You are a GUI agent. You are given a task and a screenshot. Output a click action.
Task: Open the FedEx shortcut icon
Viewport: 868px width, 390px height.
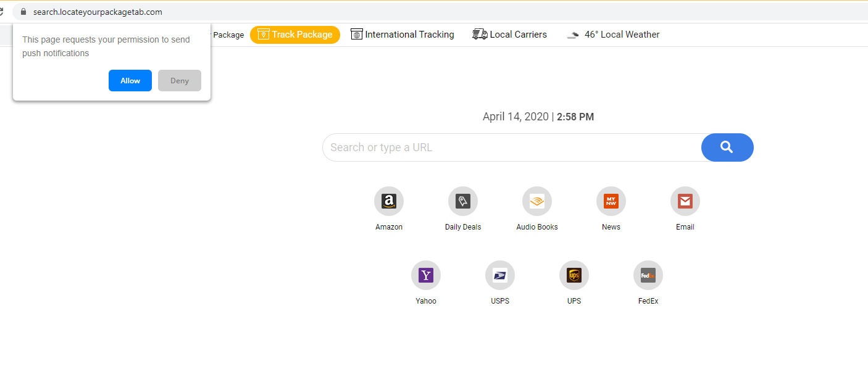(648, 275)
